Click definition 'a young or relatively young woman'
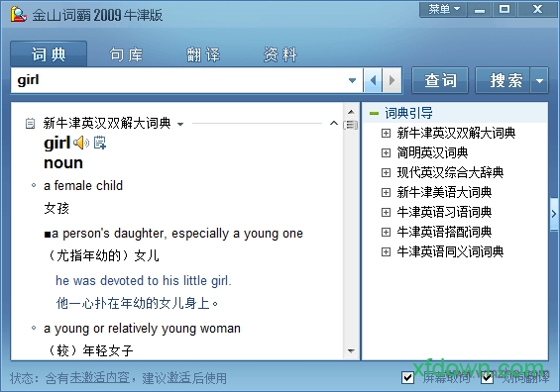Image resolution: width=560 pixels, height=392 pixels. pos(142,329)
